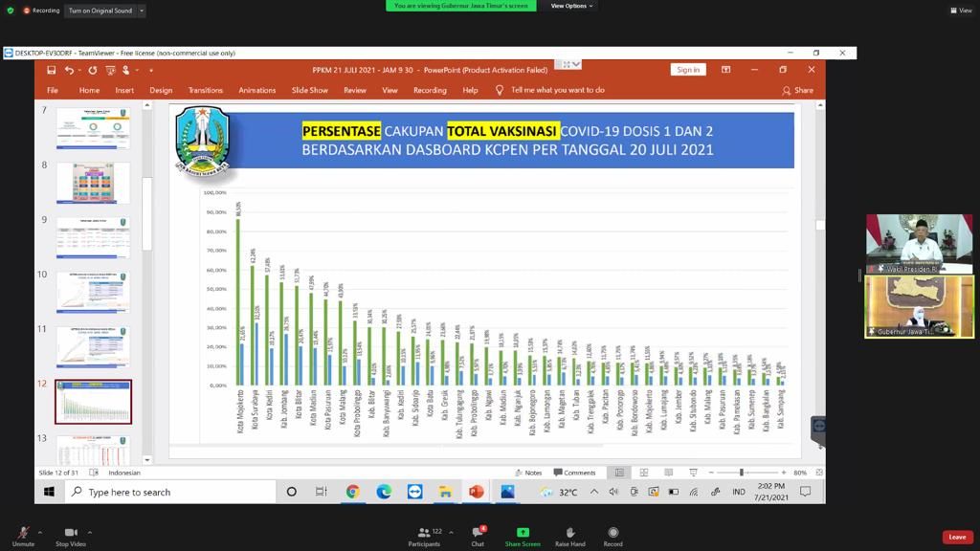Stop Video in Zoom toolbar
980x551 pixels.
[70, 533]
